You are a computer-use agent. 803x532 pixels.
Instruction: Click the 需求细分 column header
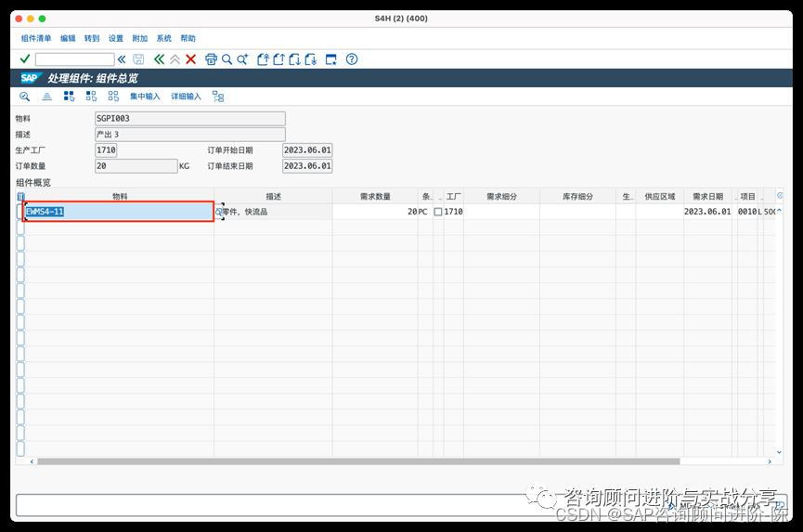501,197
